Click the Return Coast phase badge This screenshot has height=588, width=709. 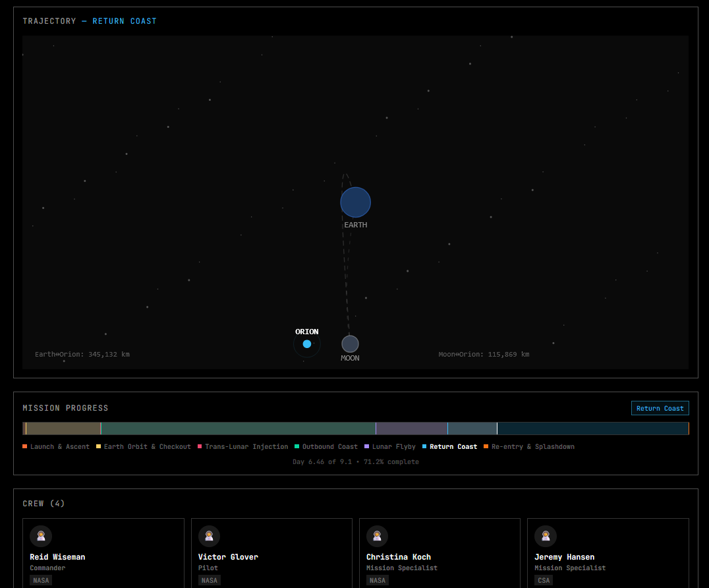coord(660,409)
